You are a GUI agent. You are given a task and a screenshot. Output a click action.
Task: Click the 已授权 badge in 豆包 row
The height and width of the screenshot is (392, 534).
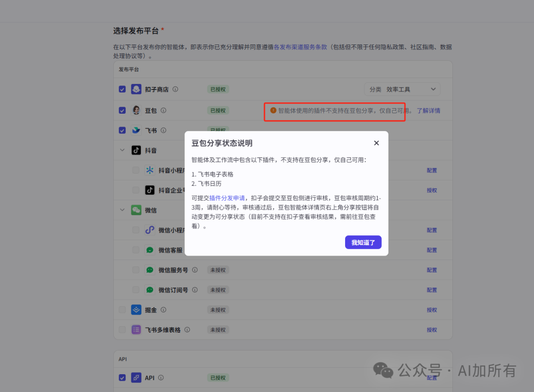point(218,110)
